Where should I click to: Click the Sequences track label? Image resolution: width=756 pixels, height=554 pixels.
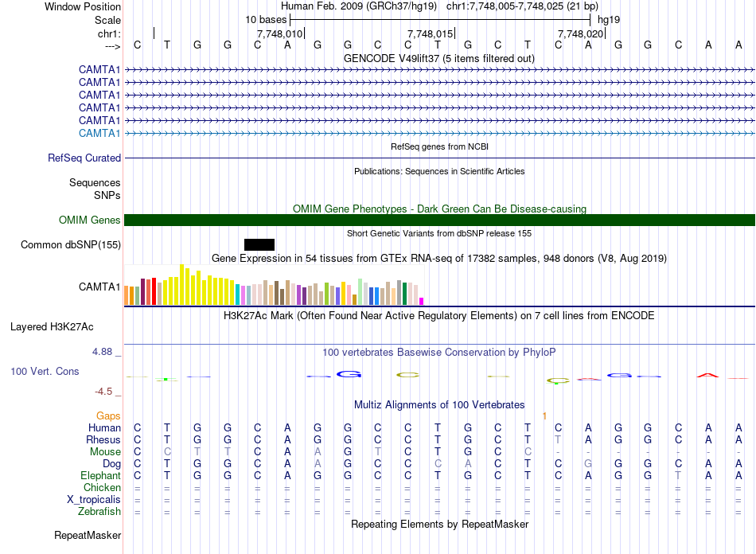(95, 182)
